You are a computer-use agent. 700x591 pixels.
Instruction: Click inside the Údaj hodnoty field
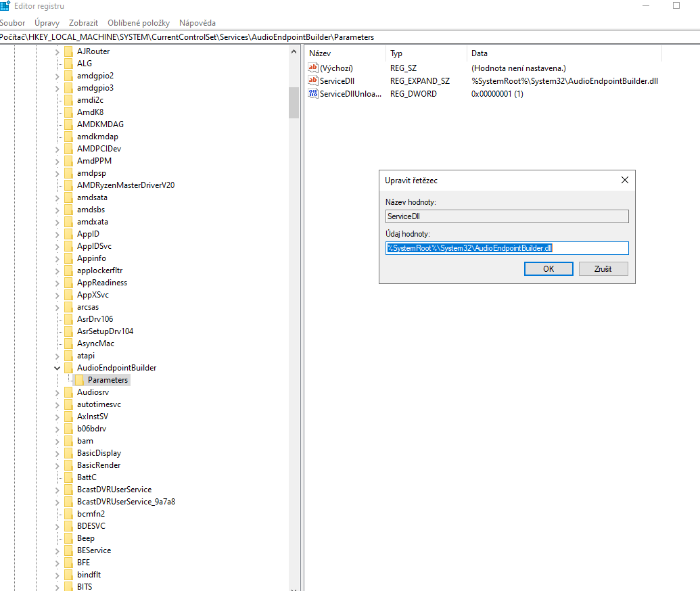[507, 248]
